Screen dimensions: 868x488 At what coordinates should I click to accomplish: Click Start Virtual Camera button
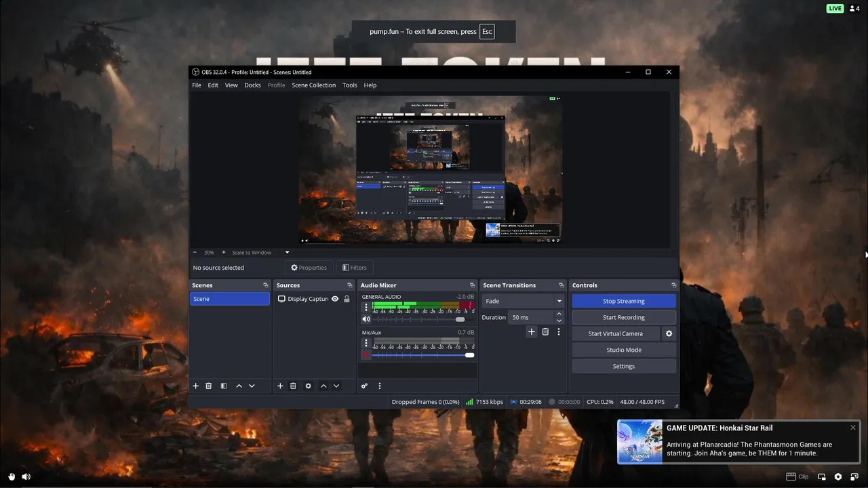click(x=616, y=333)
